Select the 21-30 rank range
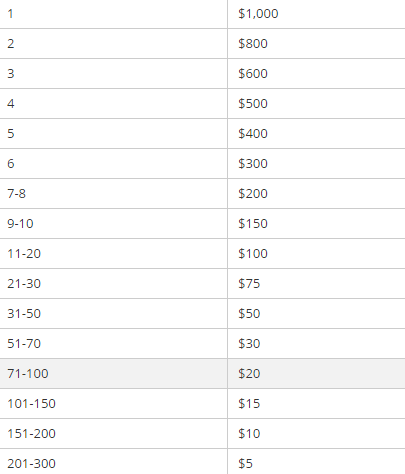Image resolution: width=405 pixels, height=474 pixels. point(24,284)
